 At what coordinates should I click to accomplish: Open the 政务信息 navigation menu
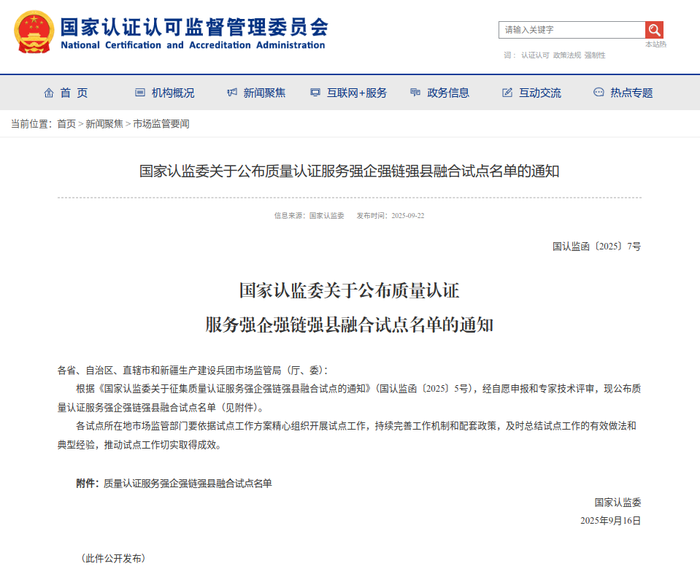[448, 93]
